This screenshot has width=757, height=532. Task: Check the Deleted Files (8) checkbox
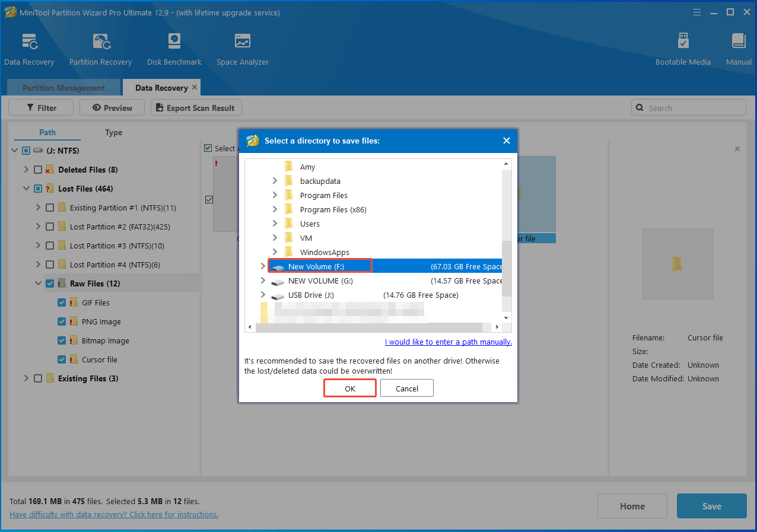38,170
